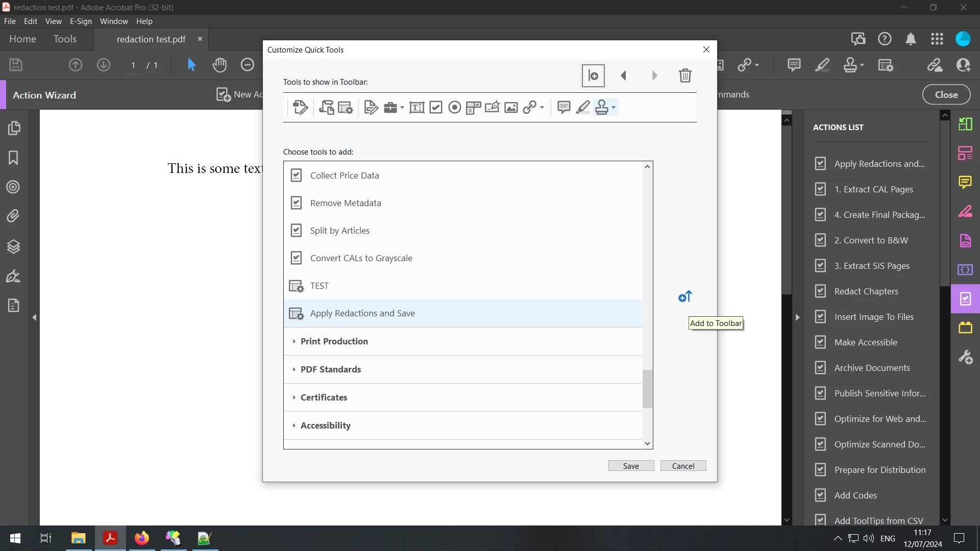Open the Layers panel in the left sidebar
980x551 pixels.
(13, 246)
